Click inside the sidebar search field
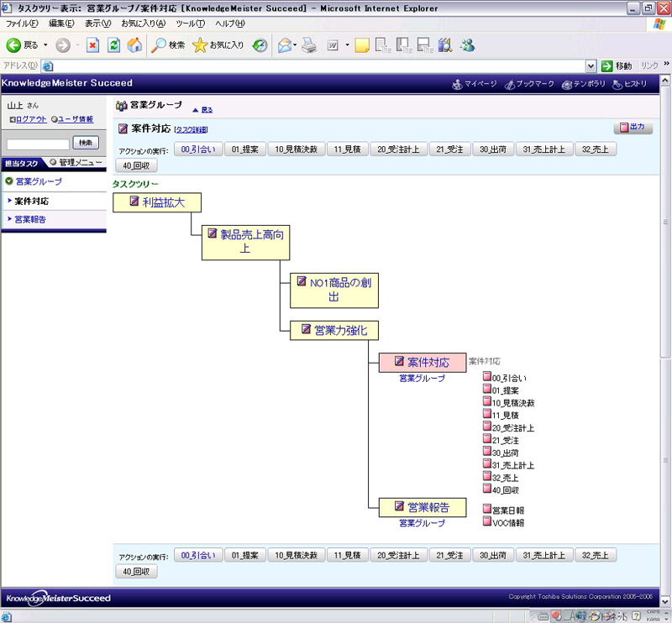The width and height of the screenshot is (672, 623). click(38, 144)
